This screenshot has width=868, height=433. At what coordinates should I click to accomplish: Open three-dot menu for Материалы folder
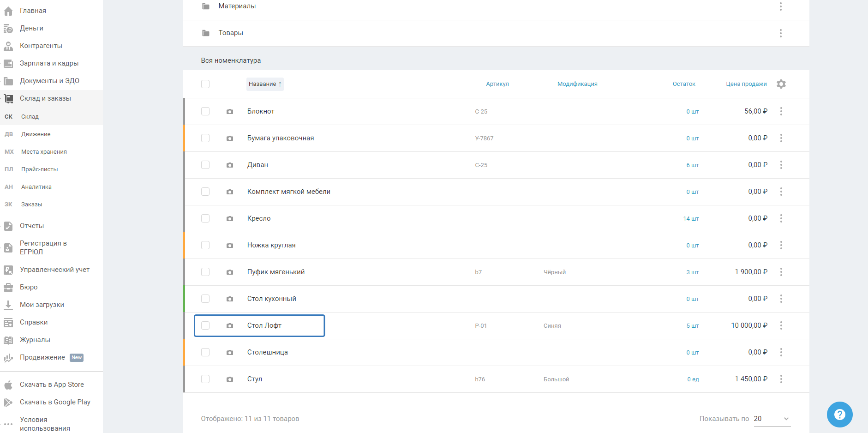780,6
